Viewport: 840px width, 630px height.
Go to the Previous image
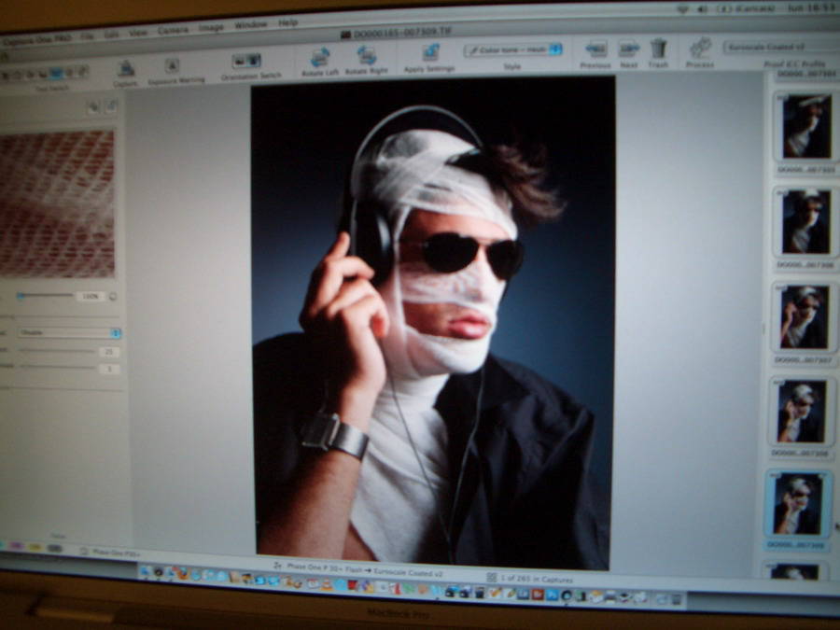[x=595, y=49]
